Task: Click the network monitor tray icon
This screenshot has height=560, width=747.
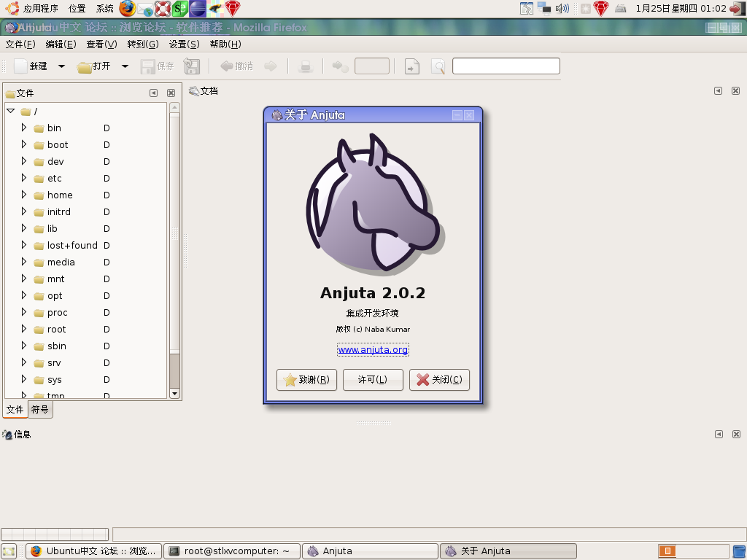Action: pos(543,8)
